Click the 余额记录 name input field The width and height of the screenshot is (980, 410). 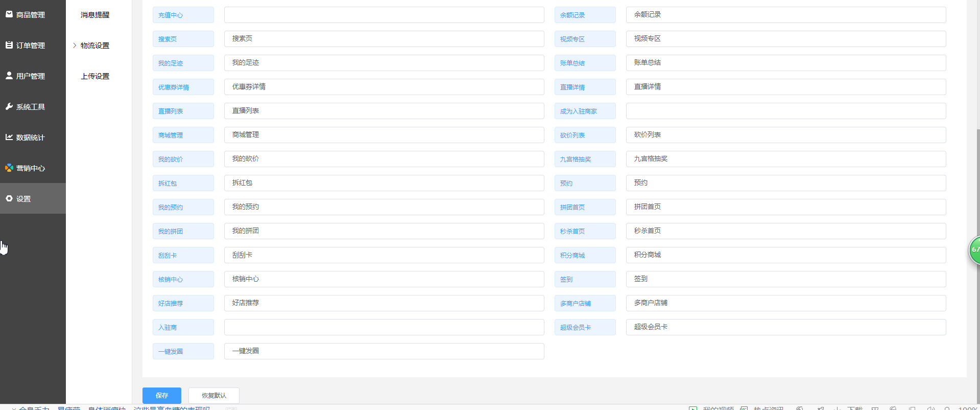coord(786,15)
